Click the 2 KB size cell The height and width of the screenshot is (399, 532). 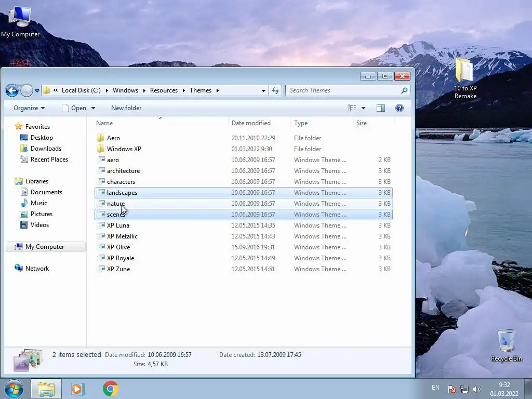click(384, 159)
